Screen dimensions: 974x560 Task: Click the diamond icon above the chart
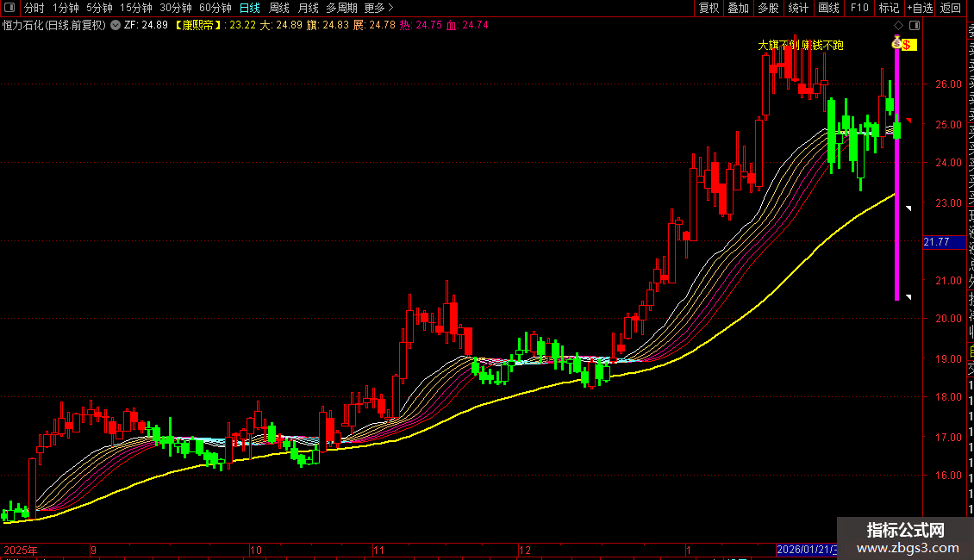[x=898, y=25]
